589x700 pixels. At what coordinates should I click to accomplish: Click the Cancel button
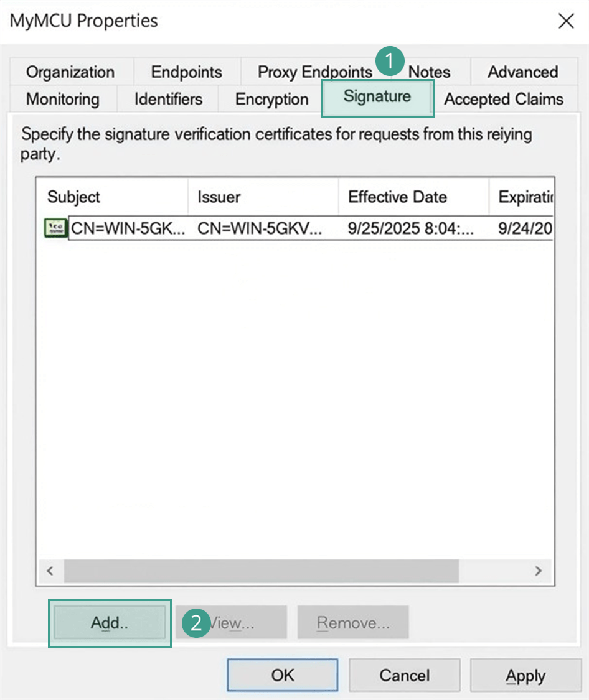pyautogui.click(x=404, y=675)
